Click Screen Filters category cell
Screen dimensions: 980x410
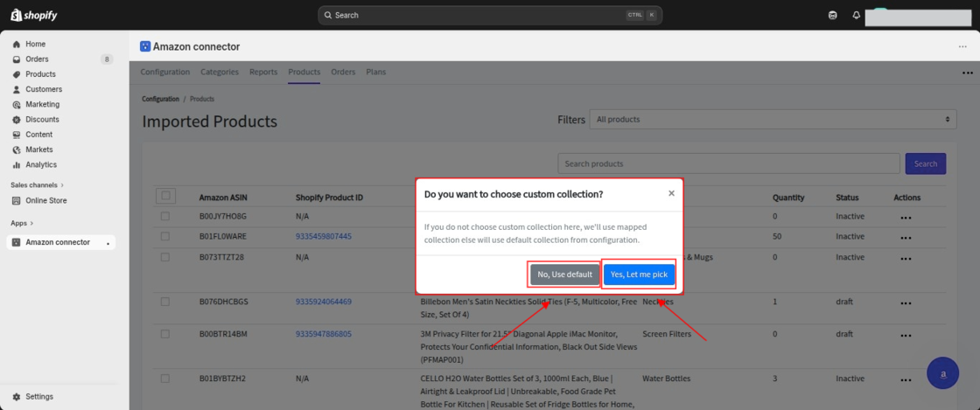(x=666, y=334)
